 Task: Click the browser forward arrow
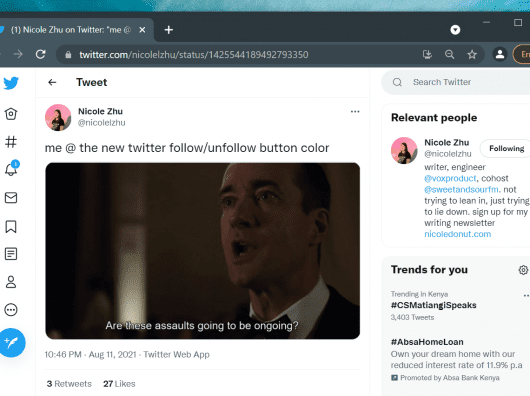18,54
